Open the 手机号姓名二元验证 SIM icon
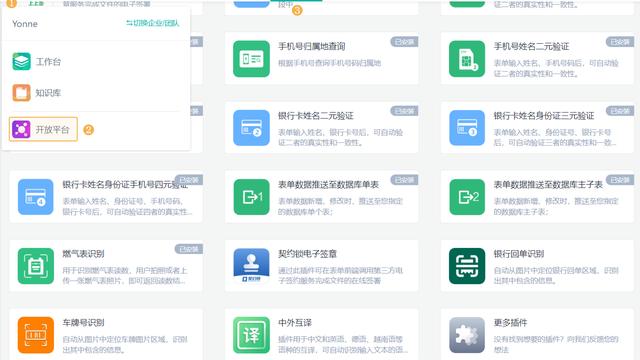 click(467, 59)
